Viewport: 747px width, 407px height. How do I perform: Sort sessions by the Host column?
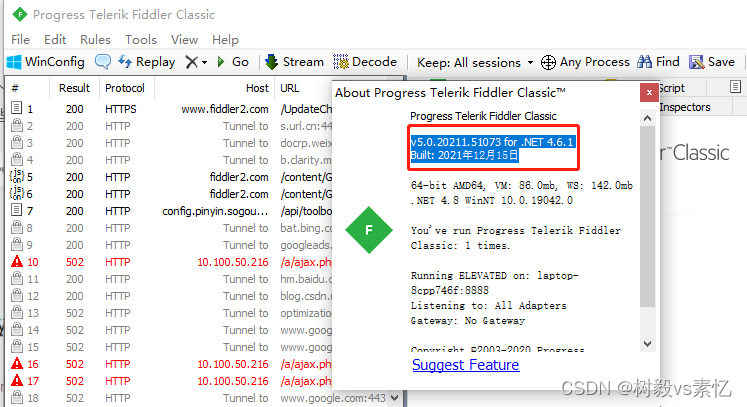coord(214,88)
